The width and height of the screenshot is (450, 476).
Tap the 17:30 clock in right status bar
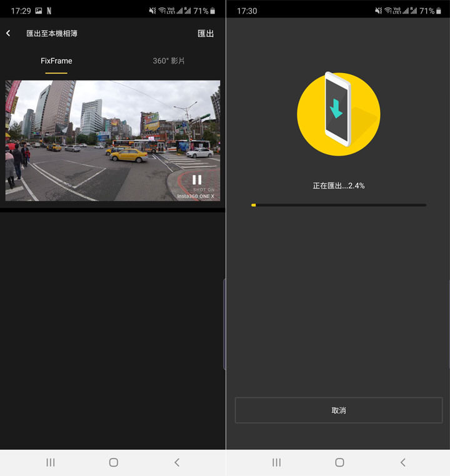click(x=247, y=11)
